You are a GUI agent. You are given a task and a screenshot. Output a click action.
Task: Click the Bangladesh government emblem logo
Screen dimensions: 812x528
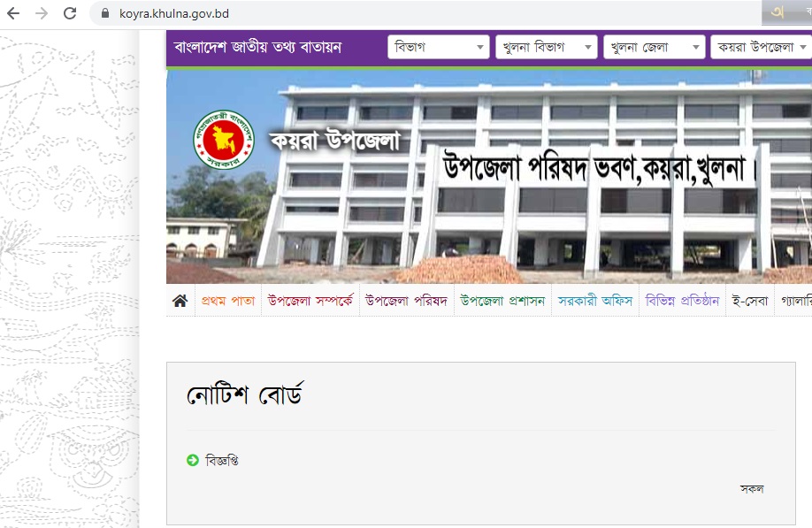coord(224,140)
